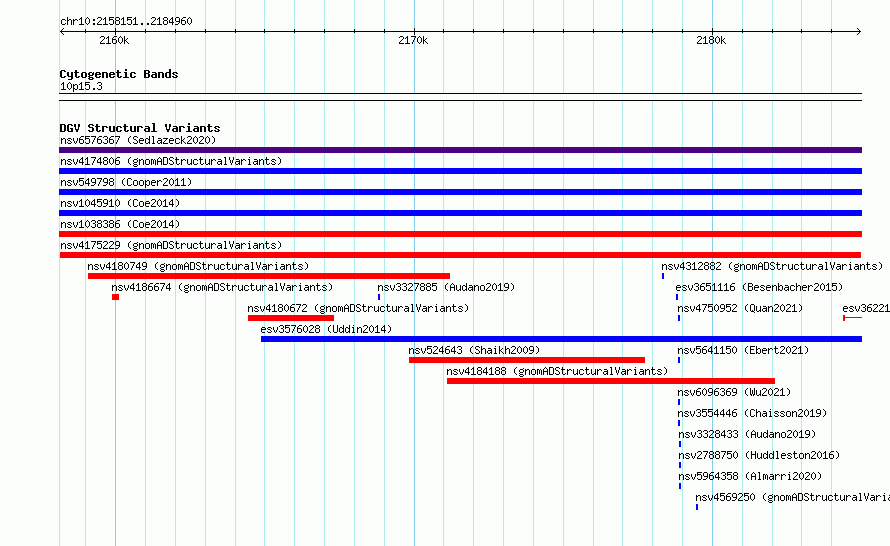Click the chr10:2158151..2184960 coordinate label
Screen dimensions: 890x546
(126, 22)
